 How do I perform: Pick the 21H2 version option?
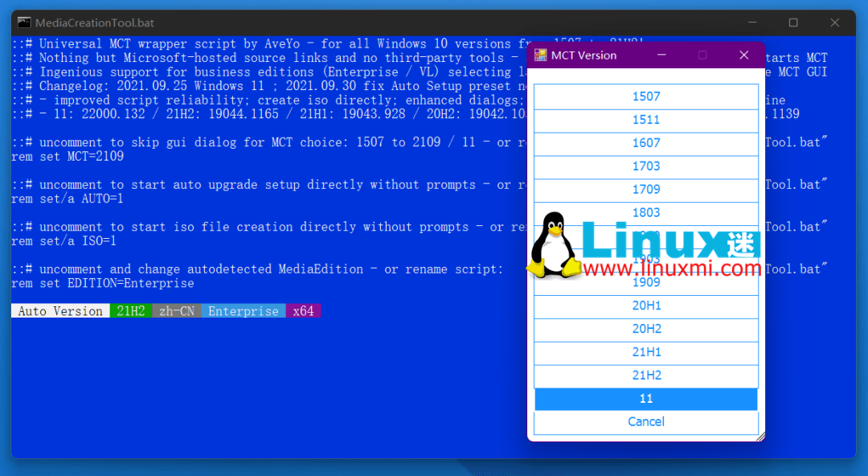[646, 375]
